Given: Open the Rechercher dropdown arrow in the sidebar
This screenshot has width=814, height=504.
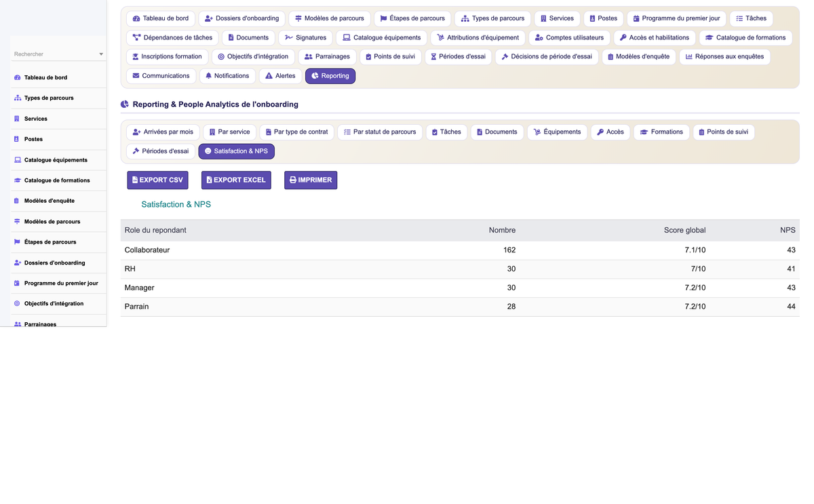Looking at the screenshot, I should coord(101,54).
